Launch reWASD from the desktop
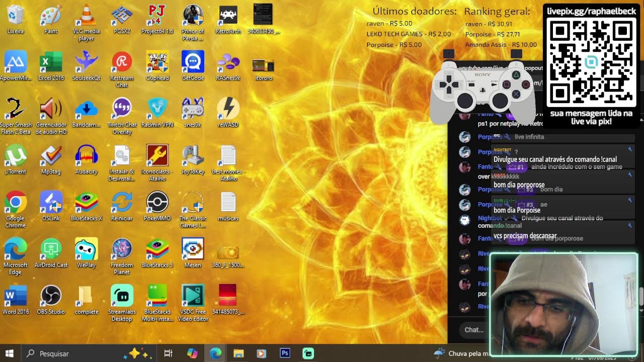 228,113
